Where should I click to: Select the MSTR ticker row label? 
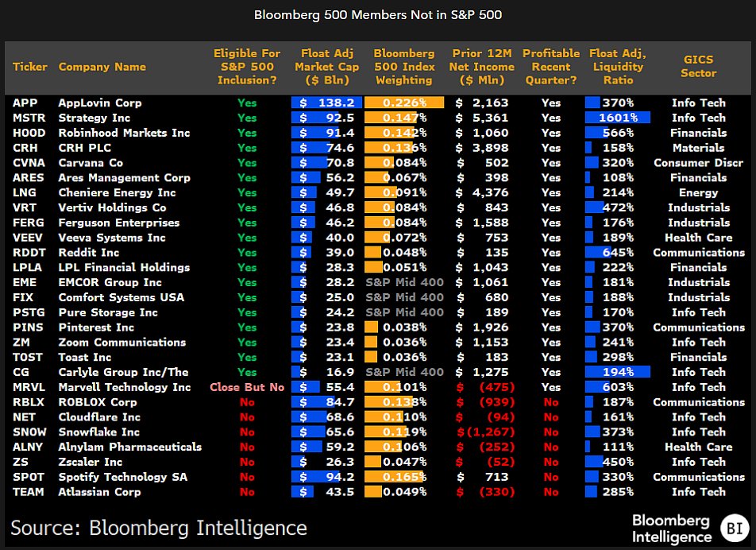pyautogui.click(x=29, y=118)
